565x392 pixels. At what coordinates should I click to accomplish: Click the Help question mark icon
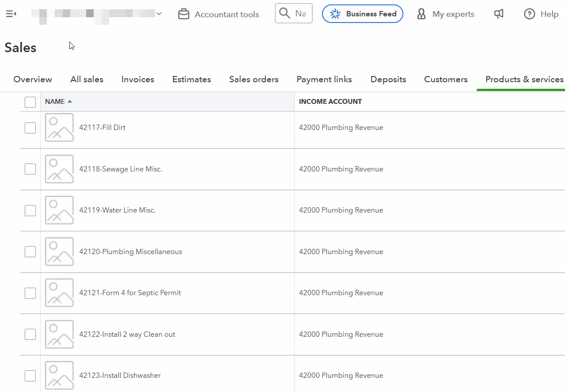pyautogui.click(x=529, y=14)
